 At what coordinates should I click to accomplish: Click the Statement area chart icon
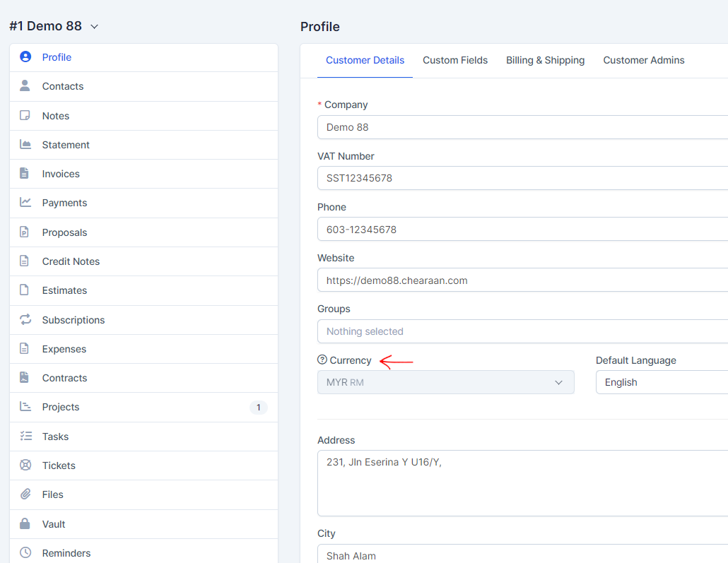tap(25, 145)
